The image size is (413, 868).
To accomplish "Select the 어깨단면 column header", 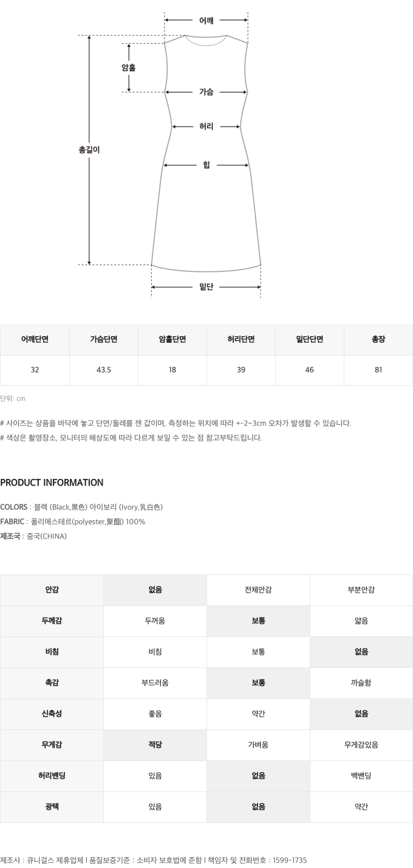I will 35,340.
